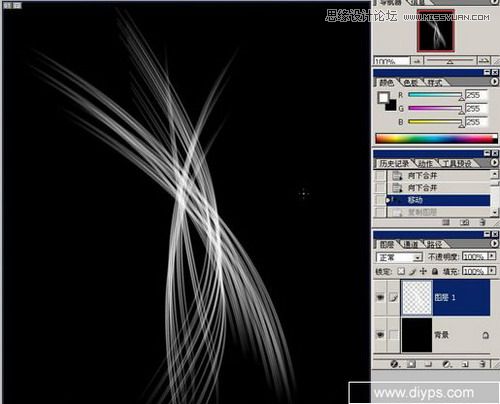Toggle link box of 背景 layer

[394, 335]
